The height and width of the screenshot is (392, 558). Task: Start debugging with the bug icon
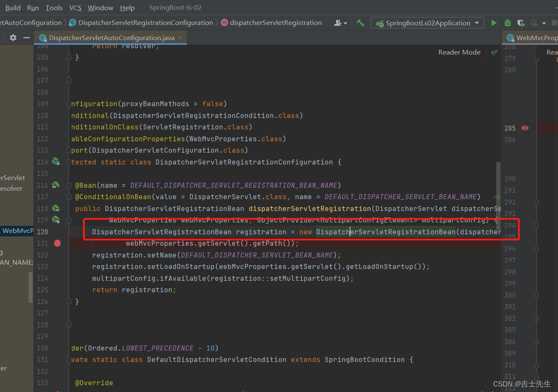tap(508, 23)
